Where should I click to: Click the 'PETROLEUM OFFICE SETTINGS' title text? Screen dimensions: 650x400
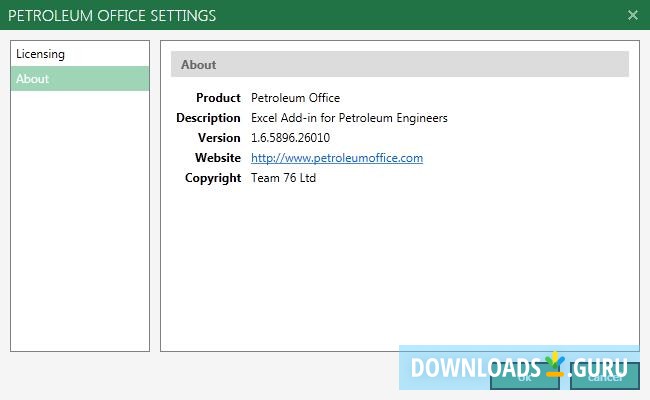(112, 16)
